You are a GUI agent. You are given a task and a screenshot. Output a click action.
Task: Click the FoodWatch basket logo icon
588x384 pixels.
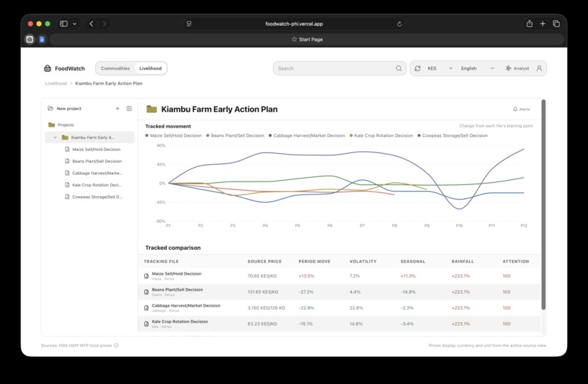click(47, 68)
